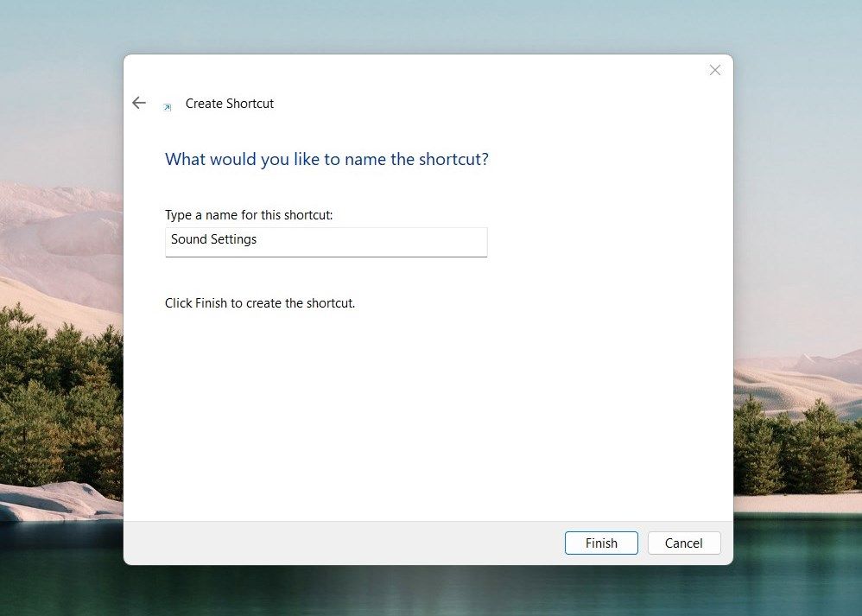
Task: Click Finish to create the shortcut
Action: (601, 543)
